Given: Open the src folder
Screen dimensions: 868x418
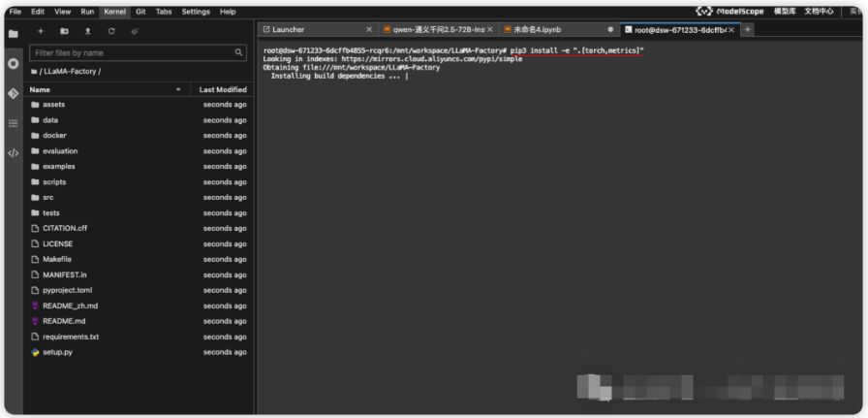Looking at the screenshot, I should (x=139, y=197).
